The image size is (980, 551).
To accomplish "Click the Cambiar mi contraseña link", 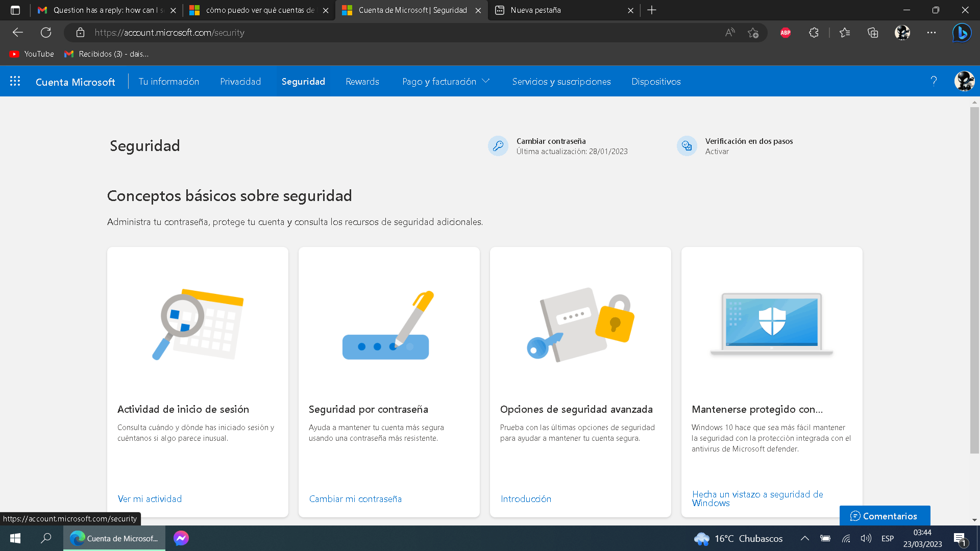I will (x=355, y=499).
